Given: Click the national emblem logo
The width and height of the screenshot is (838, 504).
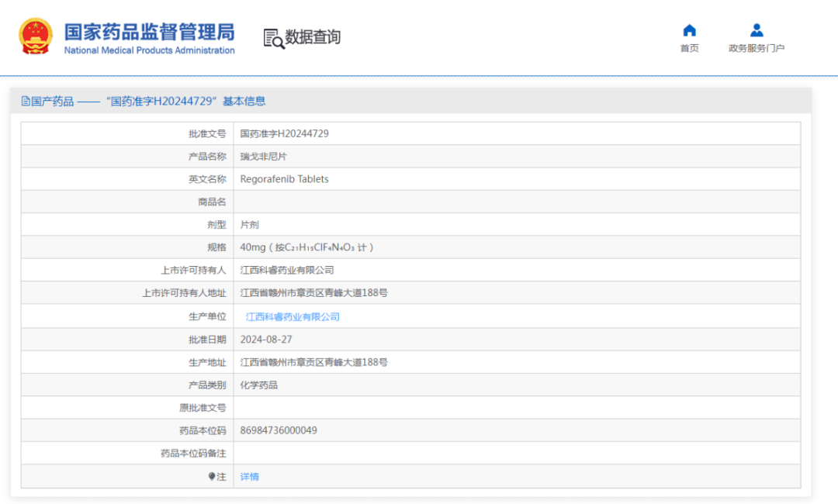Looking at the screenshot, I should [36, 36].
